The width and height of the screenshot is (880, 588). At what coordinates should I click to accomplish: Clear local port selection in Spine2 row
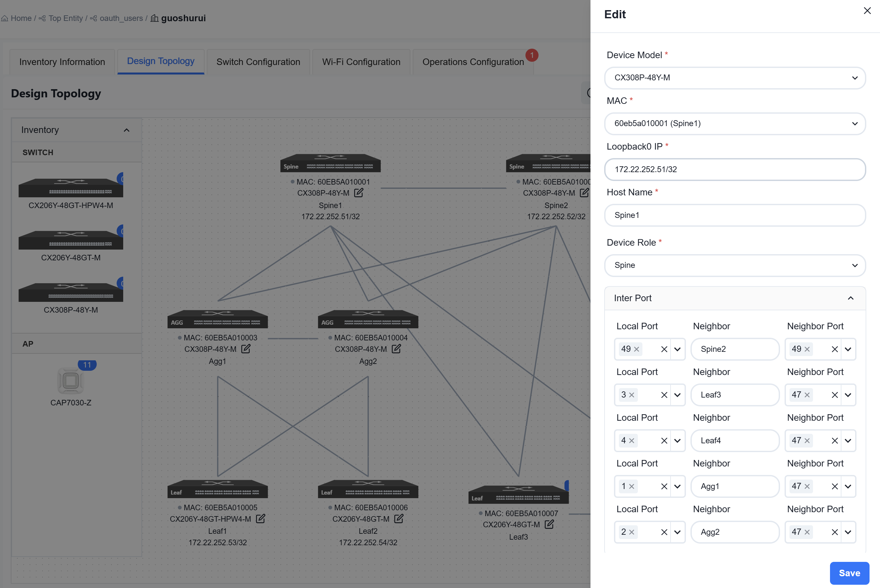tap(664, 350)
